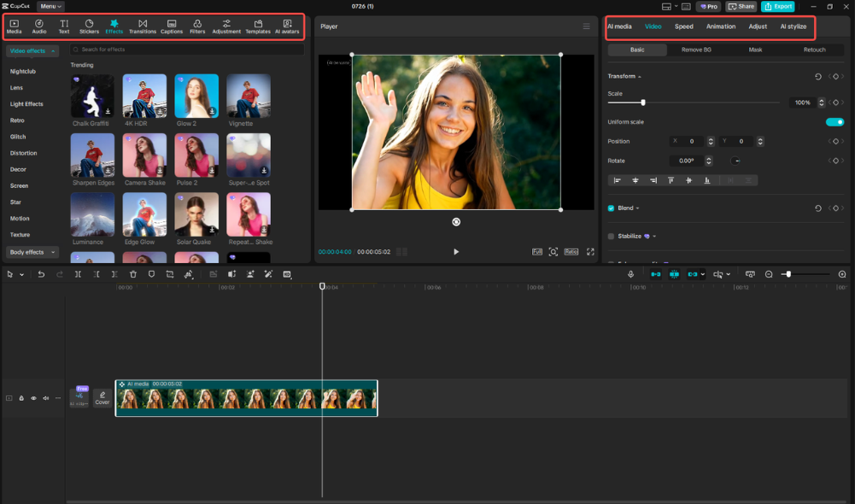The width and height of the screenshot is (855, 504).
Task: Open the AI avatars panel
Action: point(287,26)
